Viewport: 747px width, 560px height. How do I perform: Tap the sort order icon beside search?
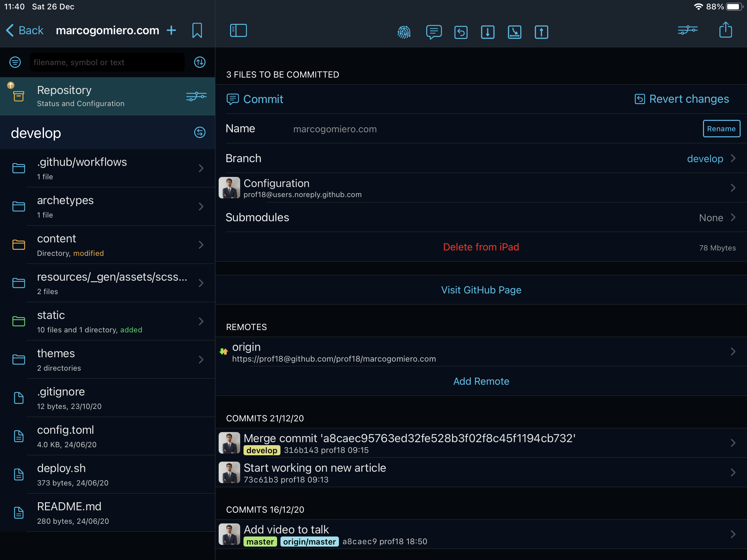tap(200, 62)
